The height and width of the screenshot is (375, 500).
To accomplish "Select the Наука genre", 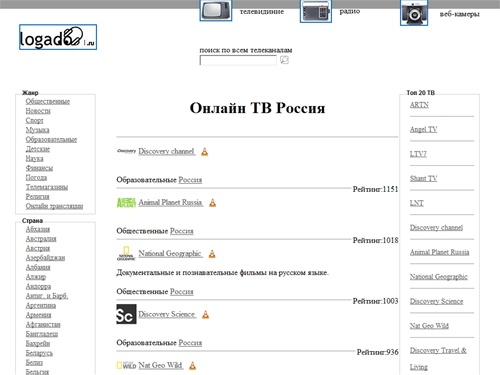I will coord(34,158).
